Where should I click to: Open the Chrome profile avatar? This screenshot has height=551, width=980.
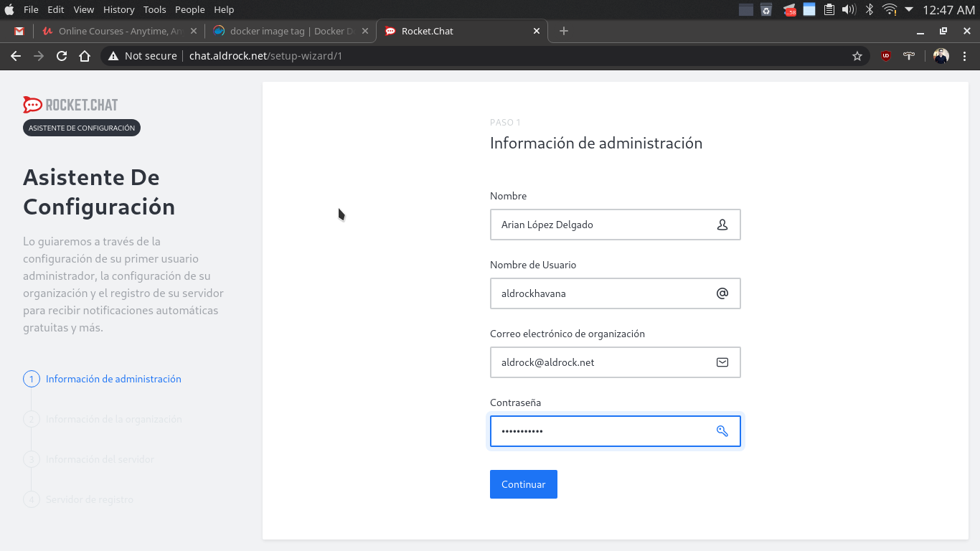click(941, 56)
